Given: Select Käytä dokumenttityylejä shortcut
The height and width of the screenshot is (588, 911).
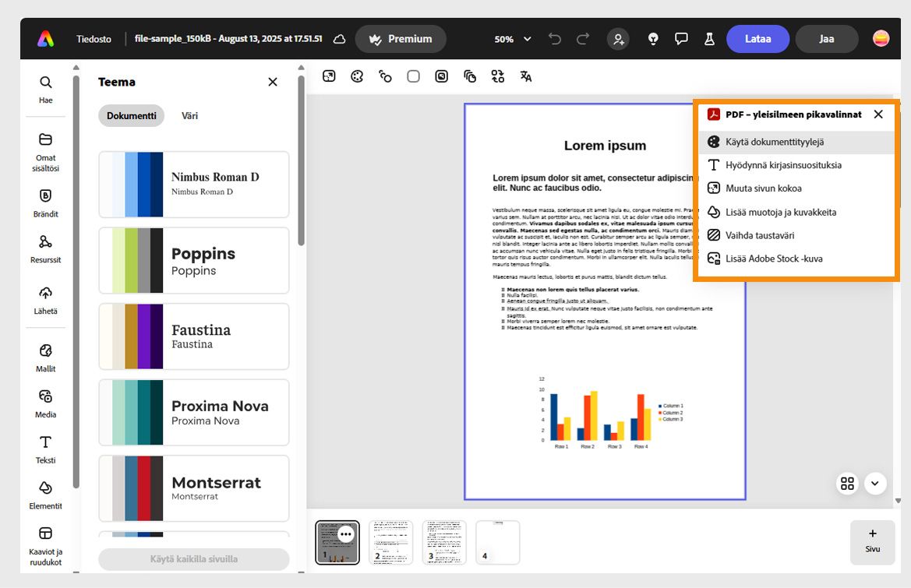Looking at the screenshot, I should click(796, 142).
